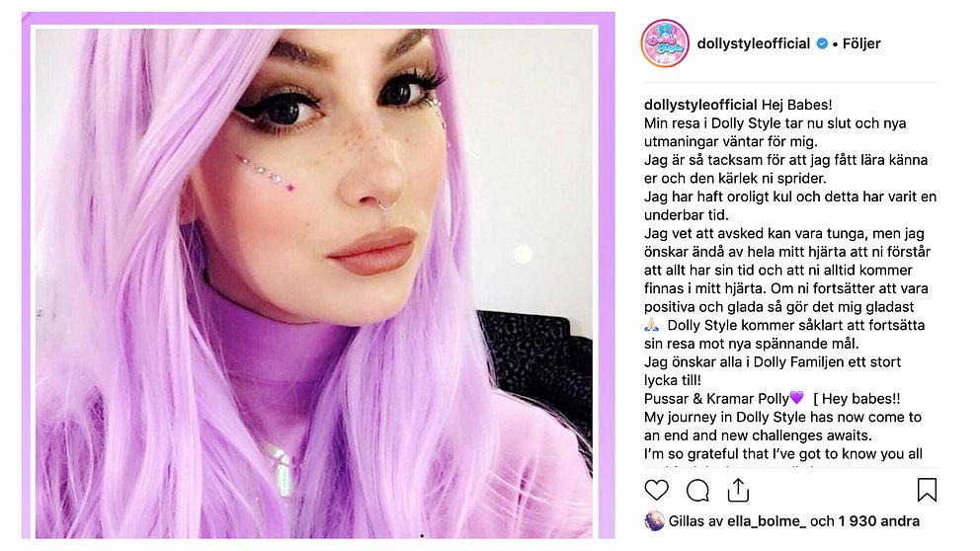
Task: Open the Dolly Style profile avatar
Action: (665, 43)
